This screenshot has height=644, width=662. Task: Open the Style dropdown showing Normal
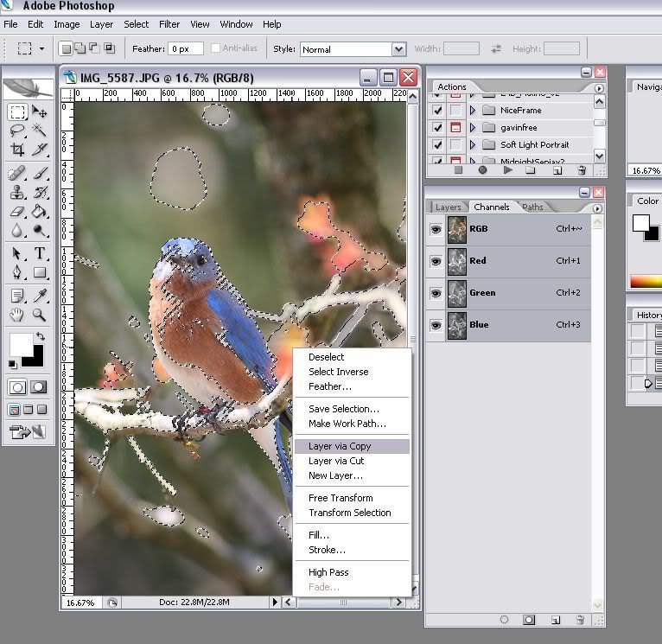pos(398,49)
